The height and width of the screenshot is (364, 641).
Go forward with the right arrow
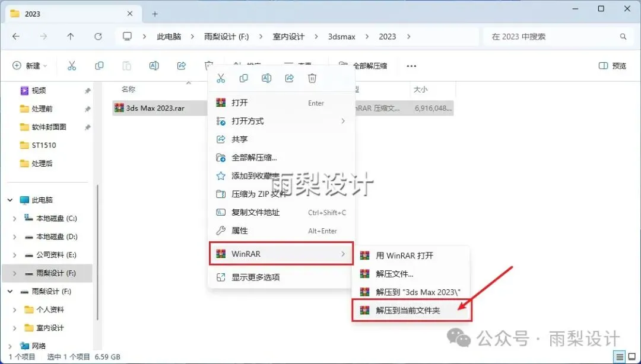(x=43, y=36)
